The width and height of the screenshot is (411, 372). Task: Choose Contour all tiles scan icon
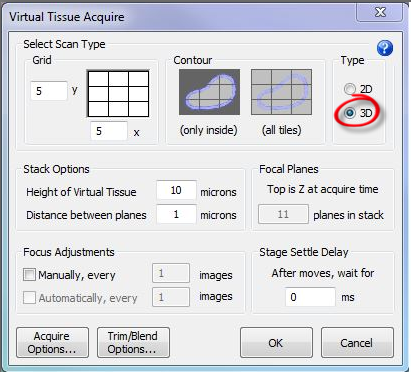pos(281,92)
